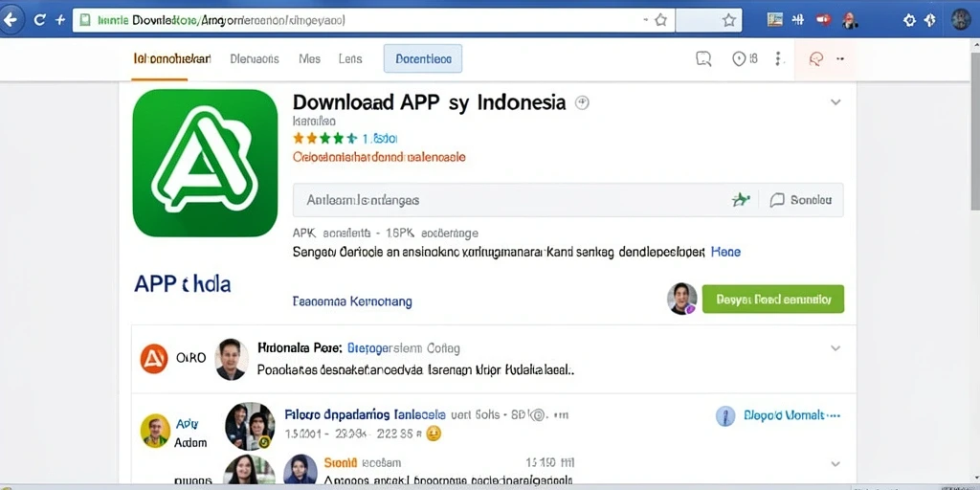
Task: Click the pink speech icon in the page header
Action: [x=815, y=58]
